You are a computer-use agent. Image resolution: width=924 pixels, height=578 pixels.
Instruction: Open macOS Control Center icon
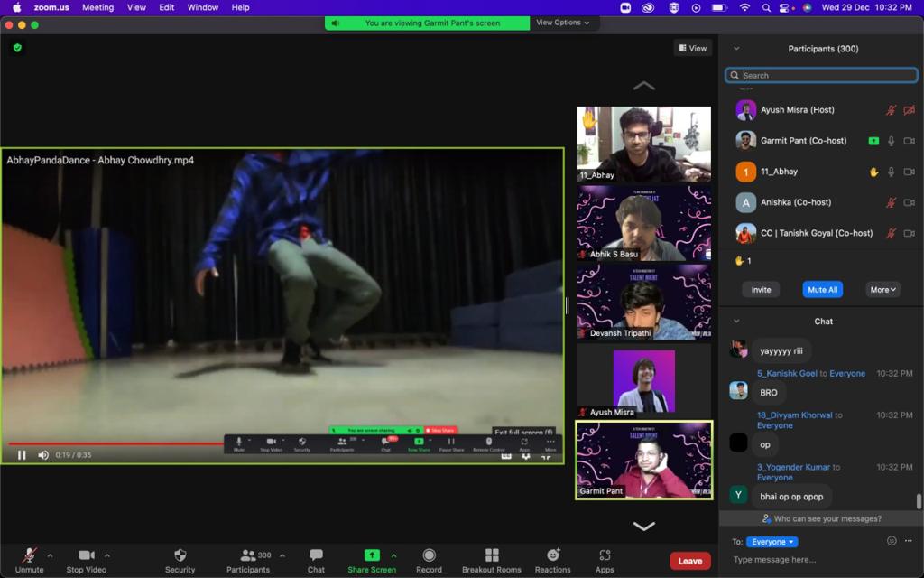[784, 7]
